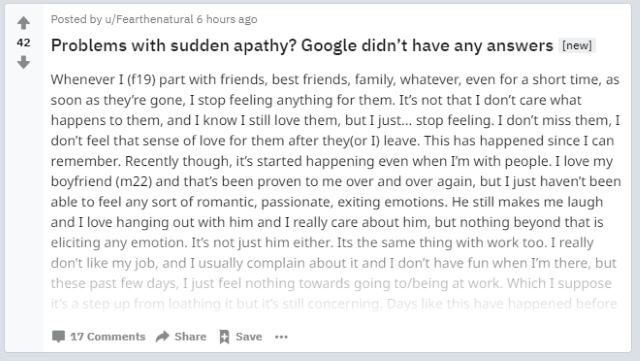Click the speech bubble comments icon

[x=58, y=336]
